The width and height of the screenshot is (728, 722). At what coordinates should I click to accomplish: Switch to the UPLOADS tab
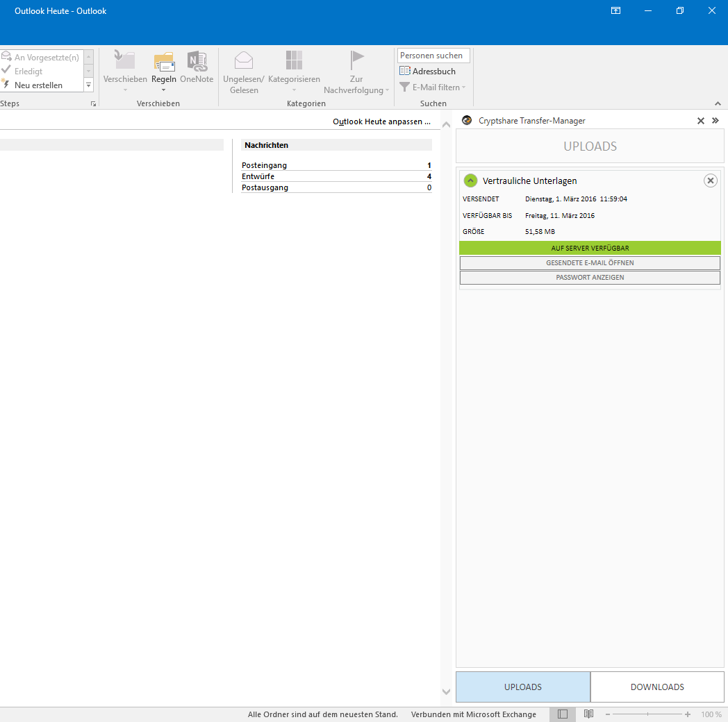coord(523,687)
